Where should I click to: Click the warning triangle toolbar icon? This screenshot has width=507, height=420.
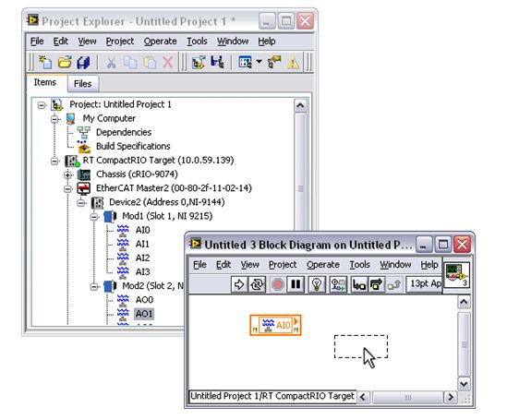click(x=293, y=63)
